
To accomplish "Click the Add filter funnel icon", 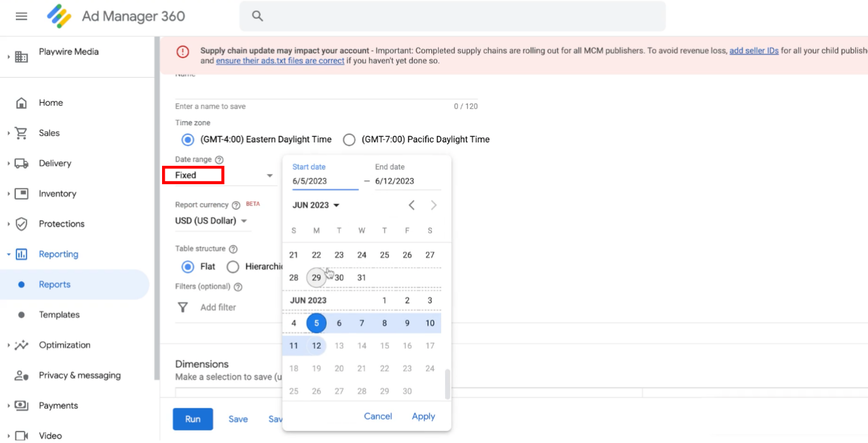I will click(183, 307).
